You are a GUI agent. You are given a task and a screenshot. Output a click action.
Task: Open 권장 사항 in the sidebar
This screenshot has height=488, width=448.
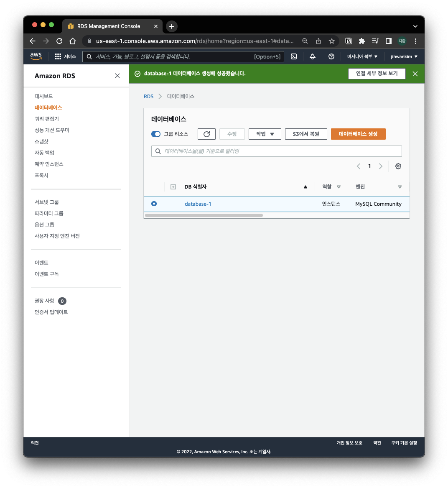point(44,301)
